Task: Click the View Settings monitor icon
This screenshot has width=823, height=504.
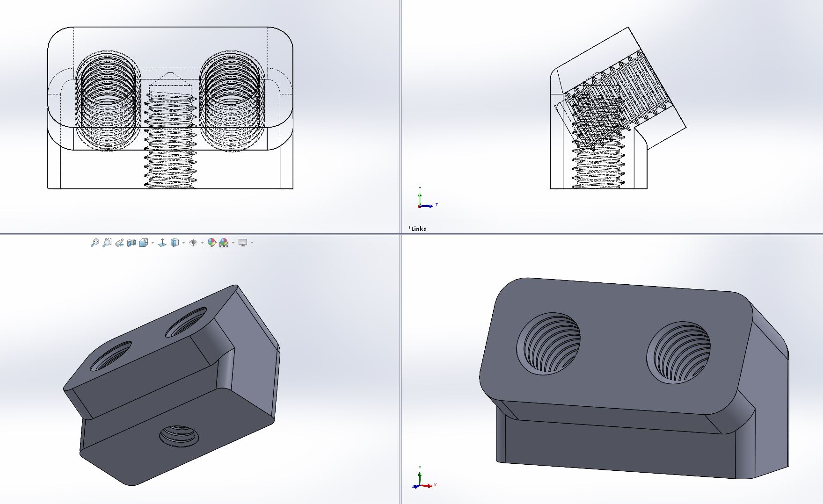Action: [242, 243]
